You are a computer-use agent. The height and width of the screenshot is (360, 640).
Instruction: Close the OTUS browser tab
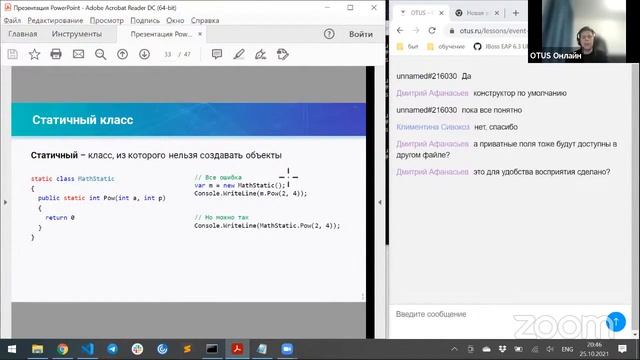[x=441, y=13]
